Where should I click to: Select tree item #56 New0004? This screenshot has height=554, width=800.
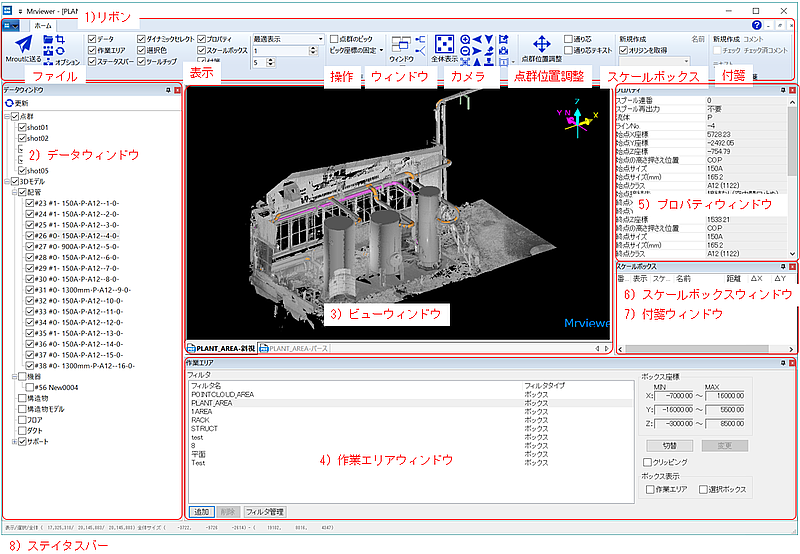pos(56,387)
